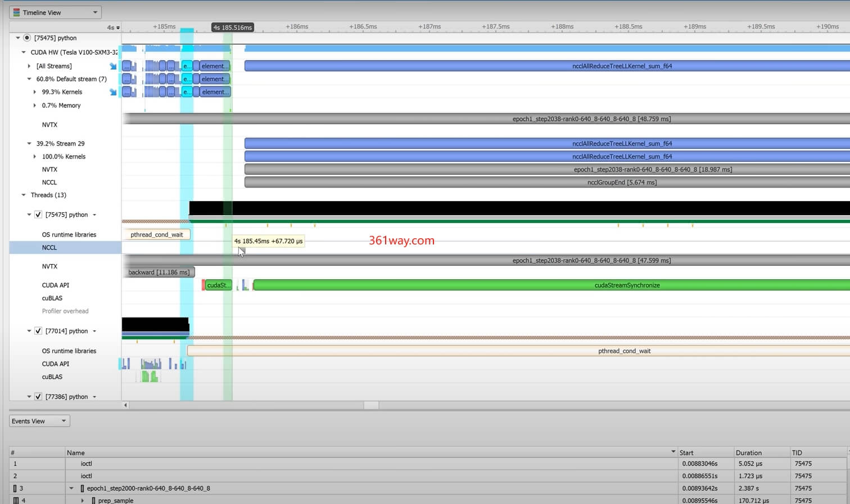850x504 pixels.
Task: Click the target icon beside [75475] python process
Action: pos(27,38)
